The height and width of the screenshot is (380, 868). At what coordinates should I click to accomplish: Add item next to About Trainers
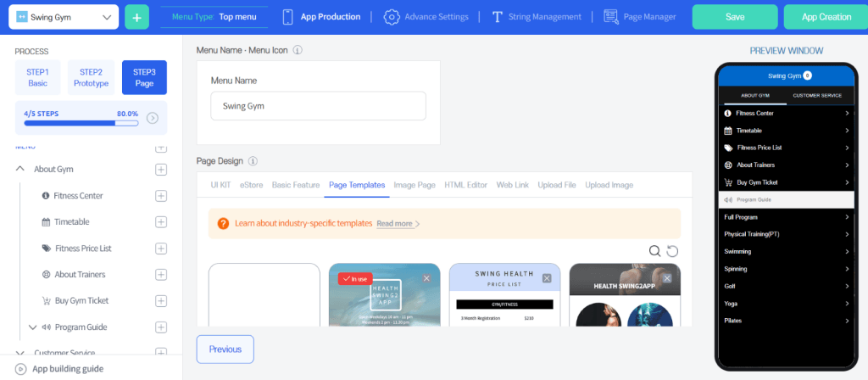click(160, 274)
